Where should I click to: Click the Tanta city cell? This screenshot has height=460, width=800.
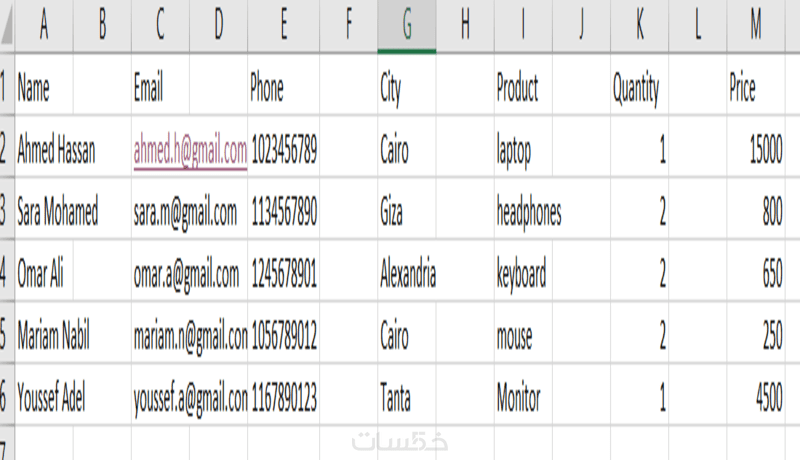(x=407, y=395)
